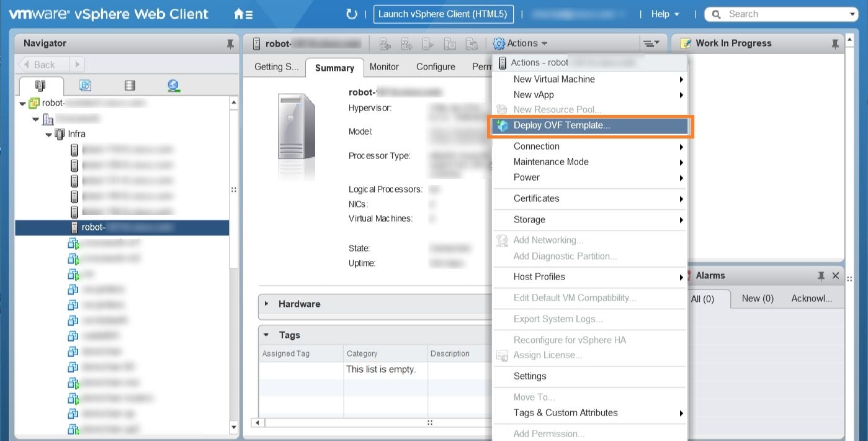Select the New (0) alarms tab
868x441 pixels.
pos(758,299)
